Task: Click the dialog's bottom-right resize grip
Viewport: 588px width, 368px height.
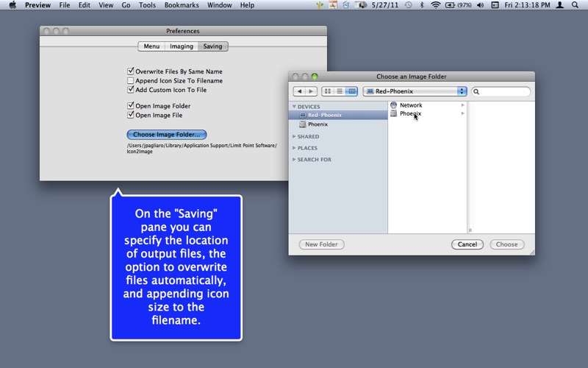Action: click(531, 252)
